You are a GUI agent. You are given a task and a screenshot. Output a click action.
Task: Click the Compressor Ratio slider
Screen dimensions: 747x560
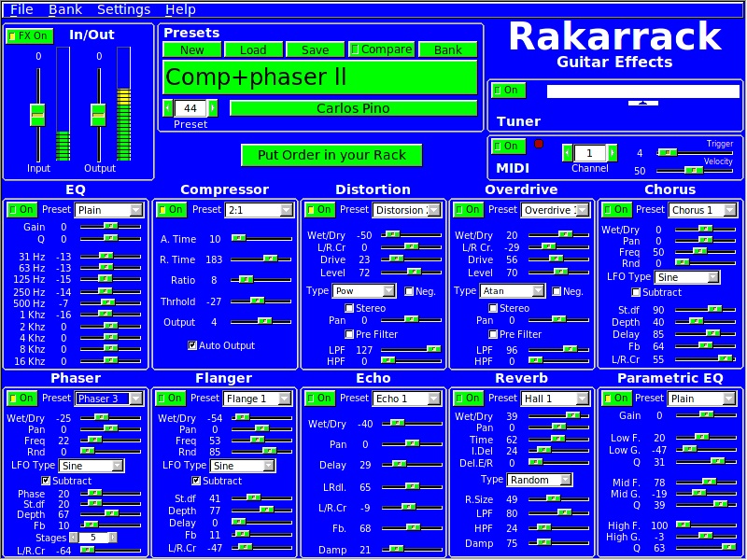(261, 280)
